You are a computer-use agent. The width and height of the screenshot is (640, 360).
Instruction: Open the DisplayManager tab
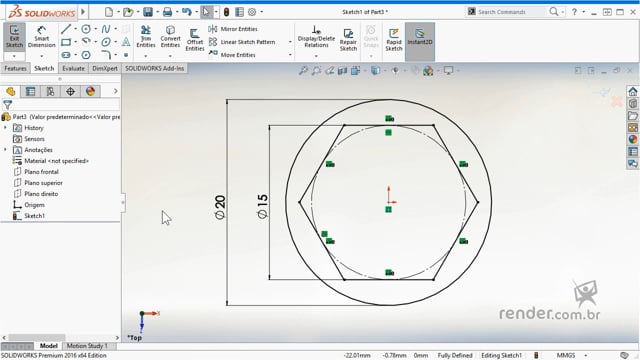pyautogui.click(x=90, y=91)
